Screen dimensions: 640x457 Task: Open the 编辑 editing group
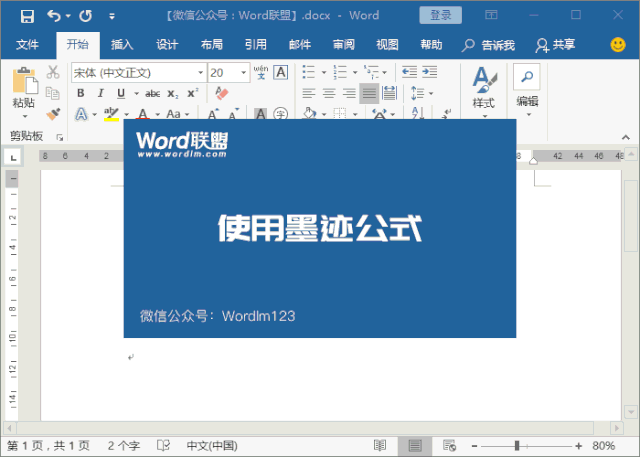pos(527,91)
